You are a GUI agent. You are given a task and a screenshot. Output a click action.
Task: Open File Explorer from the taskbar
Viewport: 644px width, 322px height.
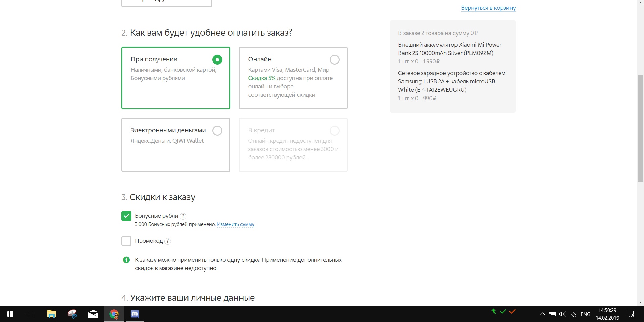click(x=51, y=314)
